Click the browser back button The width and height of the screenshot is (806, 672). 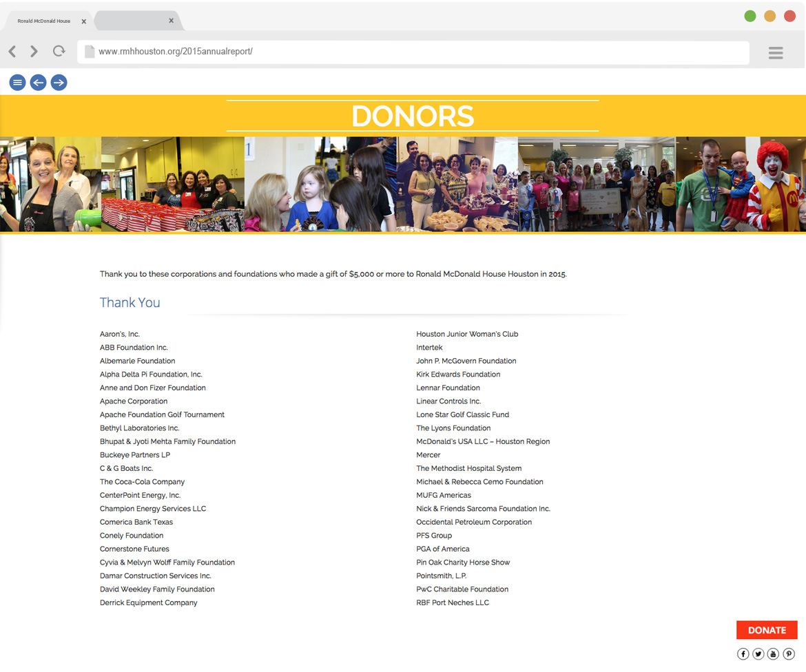click(12, 52)
